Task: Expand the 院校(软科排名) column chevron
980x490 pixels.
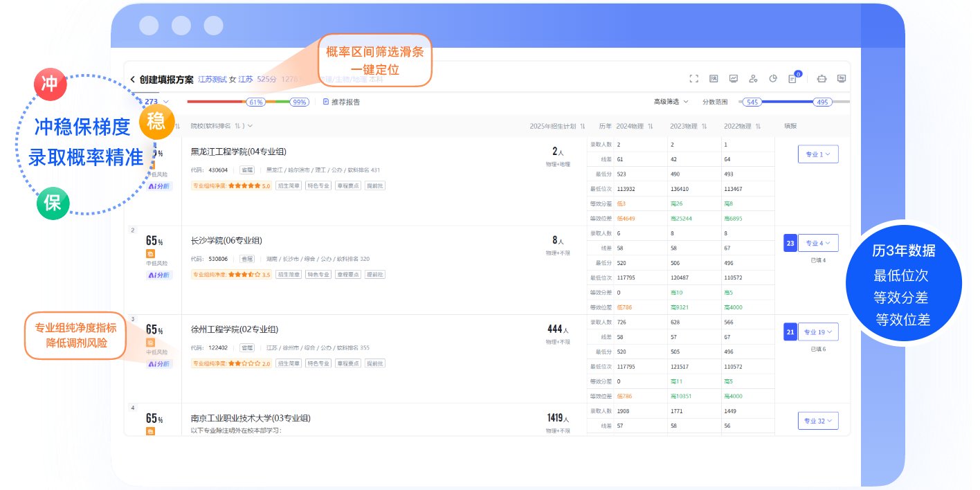Action: point(250,126)
